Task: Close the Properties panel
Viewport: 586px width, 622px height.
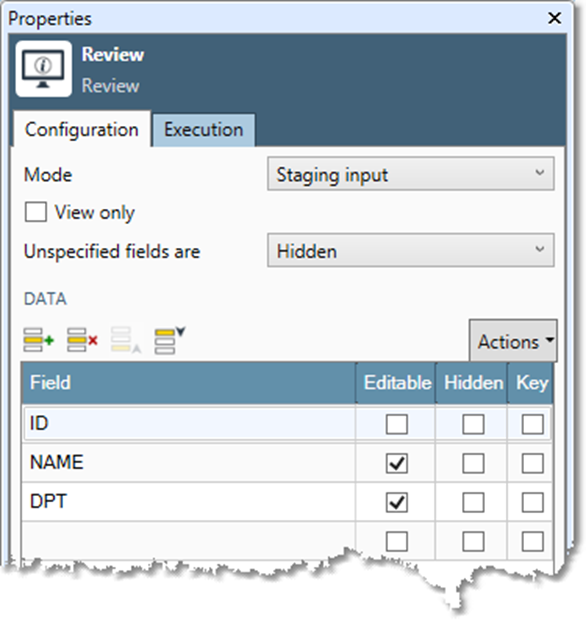Action: [x=554, y=18]
